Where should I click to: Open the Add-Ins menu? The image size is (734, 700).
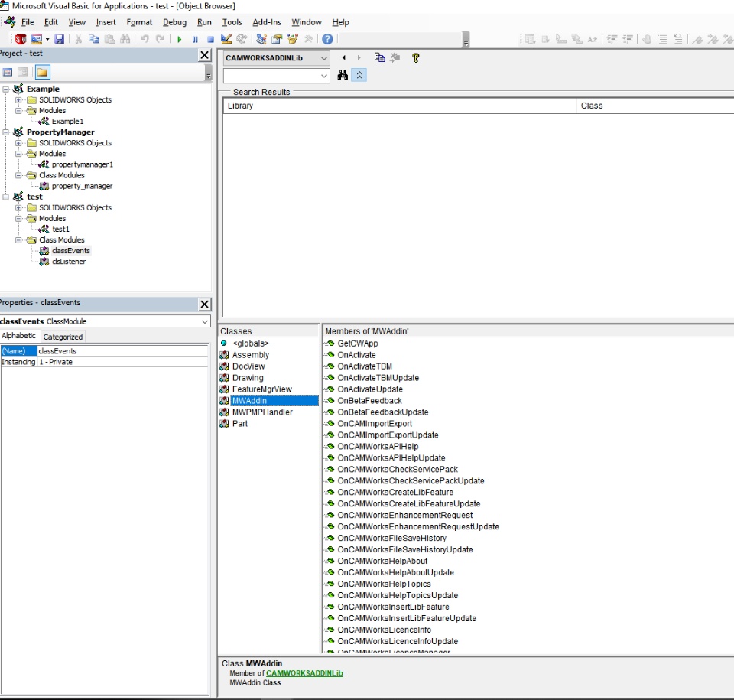coord(266,22)
